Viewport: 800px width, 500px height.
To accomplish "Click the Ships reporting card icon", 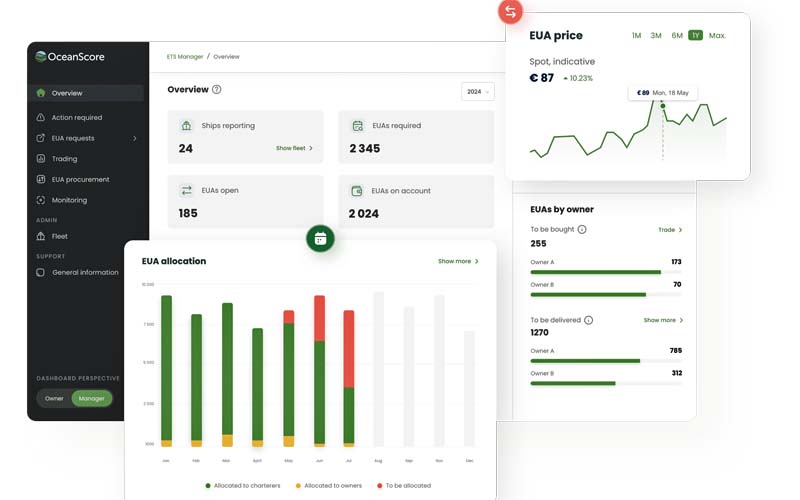I will click(186, 126).
